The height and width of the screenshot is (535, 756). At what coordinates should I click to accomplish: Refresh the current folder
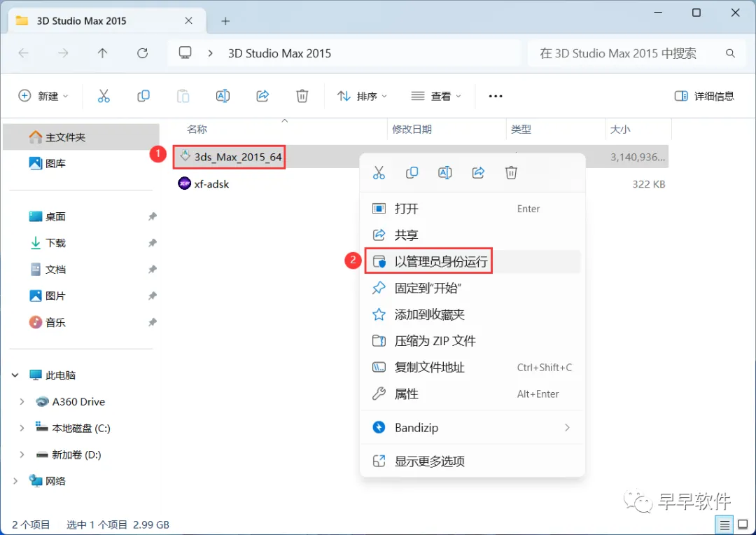click(x=142, y=53)
